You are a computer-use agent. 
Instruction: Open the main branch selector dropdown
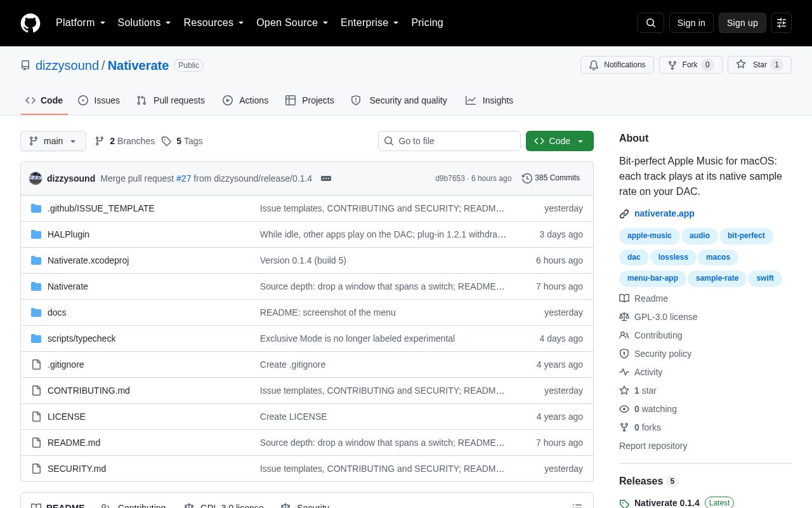[53, 141]
